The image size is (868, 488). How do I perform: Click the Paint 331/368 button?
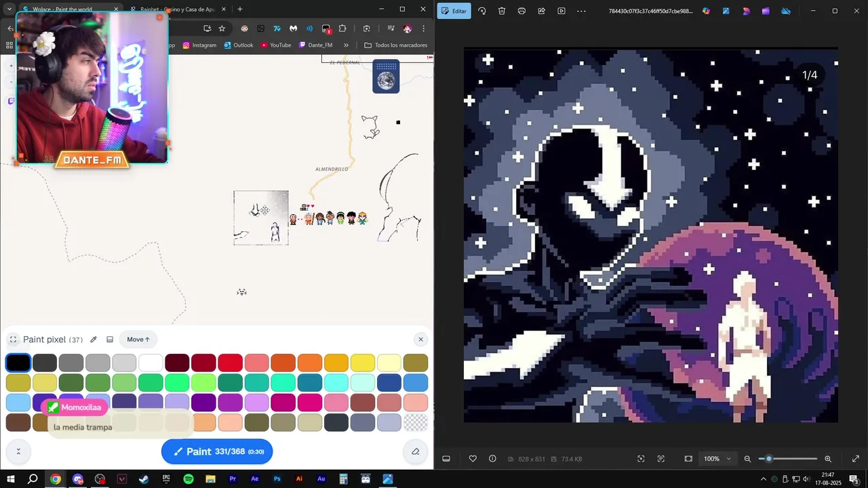pos(217,451)
